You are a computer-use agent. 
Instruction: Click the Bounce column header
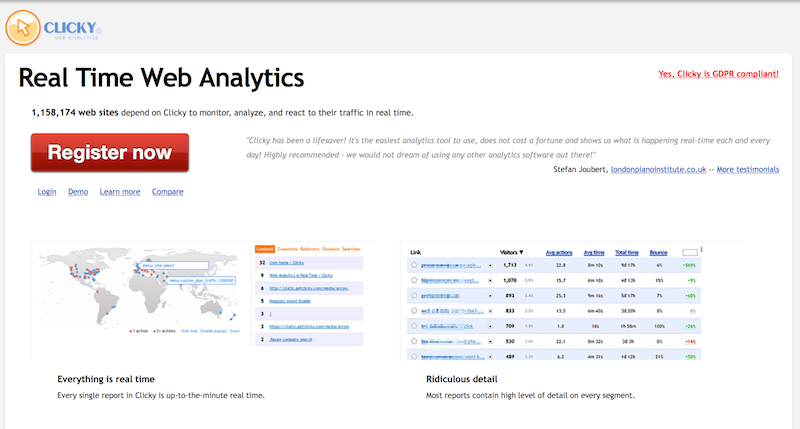[x=658, y=253]
